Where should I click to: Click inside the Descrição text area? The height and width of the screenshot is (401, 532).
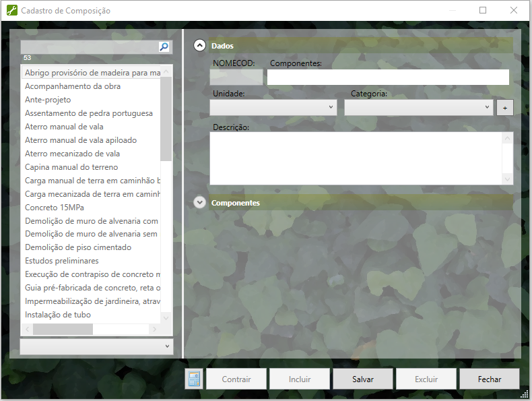356,158
